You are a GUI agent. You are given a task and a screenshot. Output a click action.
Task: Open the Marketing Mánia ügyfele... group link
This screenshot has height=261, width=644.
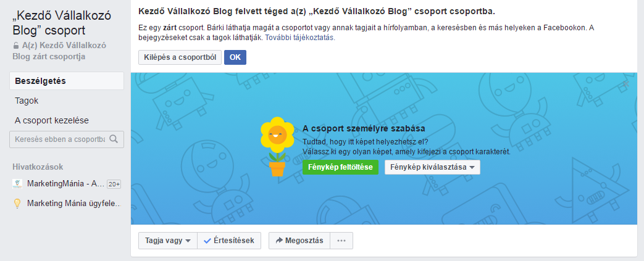click(x=74, y=204)
